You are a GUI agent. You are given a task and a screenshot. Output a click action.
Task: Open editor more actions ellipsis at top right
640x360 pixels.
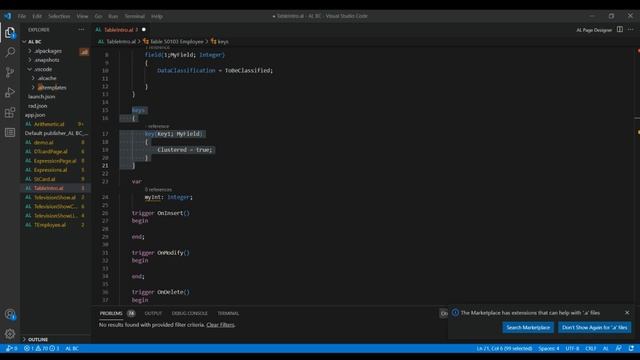631,29
